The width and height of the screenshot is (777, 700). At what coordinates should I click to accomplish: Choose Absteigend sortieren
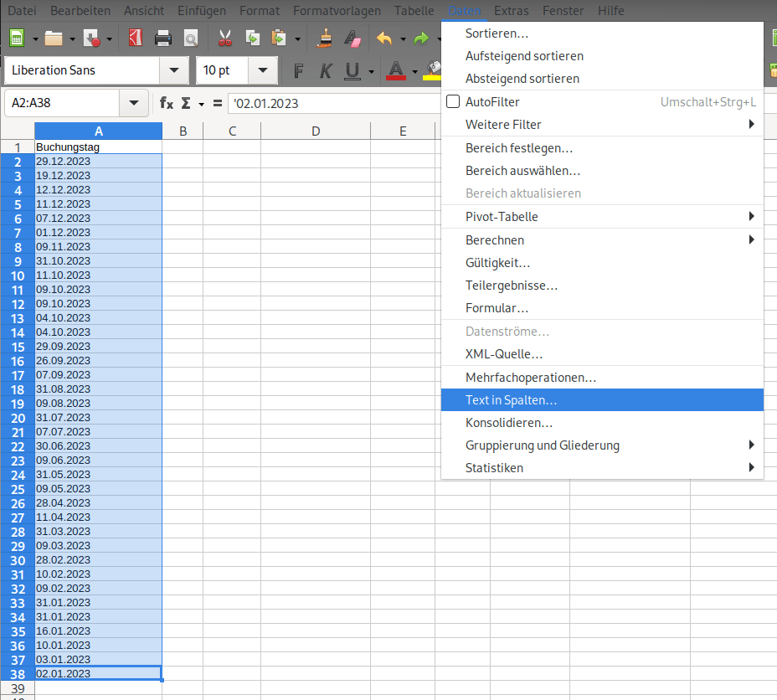click(x=602, y=79)
